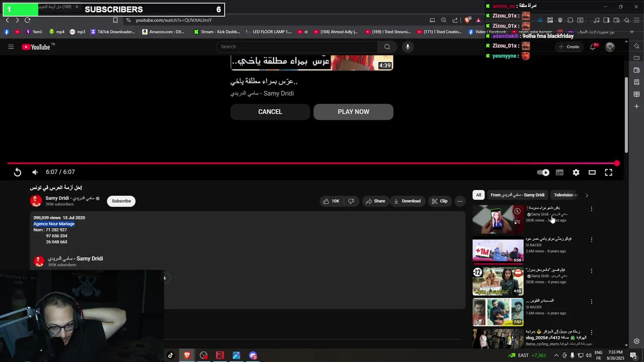Zoom out icon in address bar

pos(443,20)
